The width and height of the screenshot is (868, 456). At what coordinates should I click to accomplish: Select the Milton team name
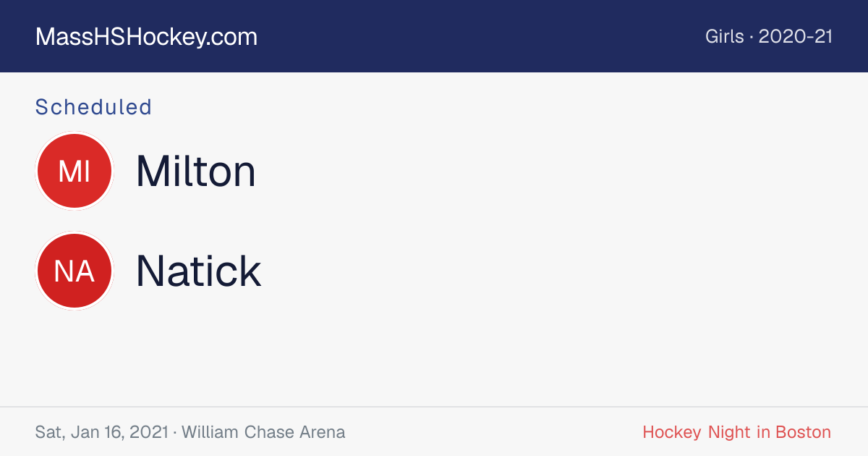[x=196, y=172]
